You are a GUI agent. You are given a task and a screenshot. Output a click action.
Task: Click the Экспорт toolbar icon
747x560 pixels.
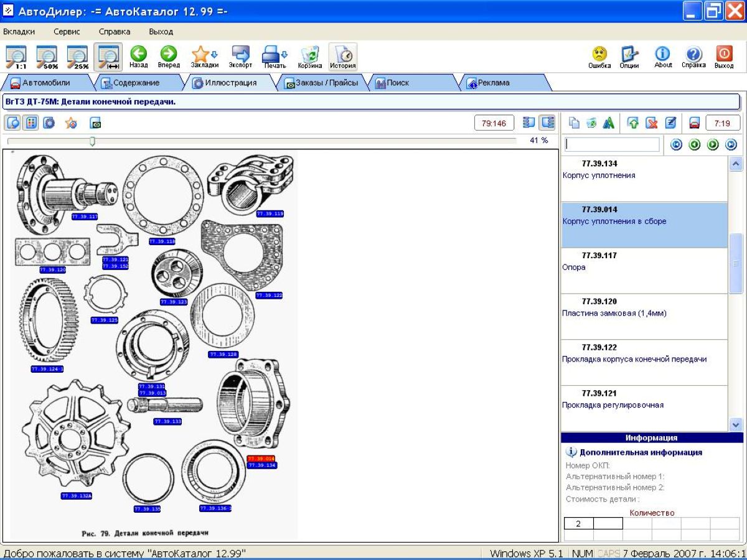240,57
